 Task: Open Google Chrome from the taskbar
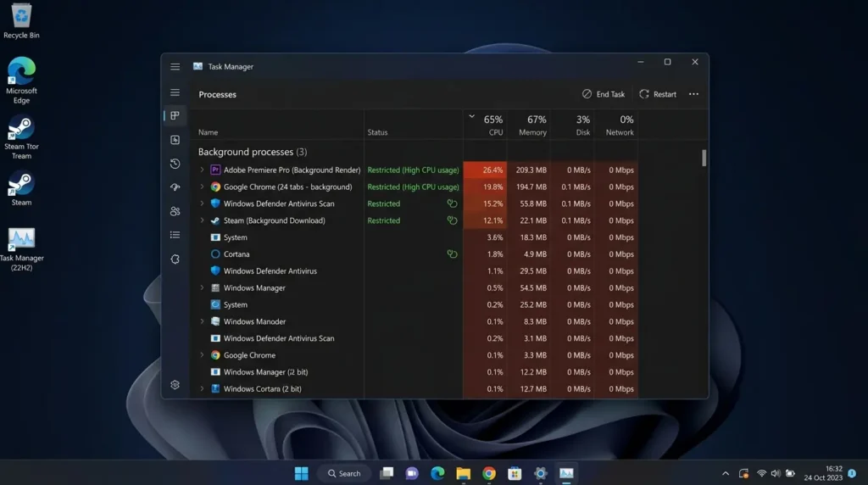click(x=489, y=473)
